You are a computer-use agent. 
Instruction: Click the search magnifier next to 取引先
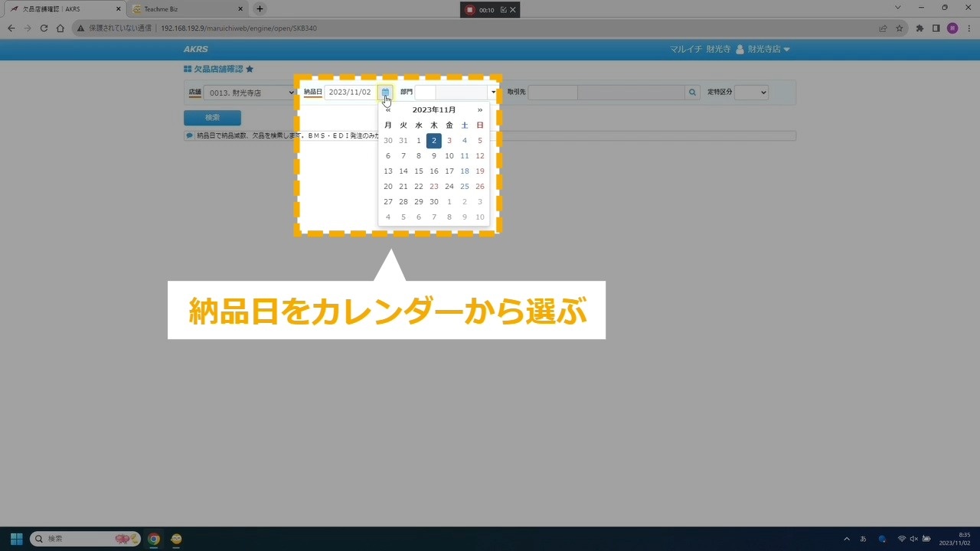click(692, 93)
